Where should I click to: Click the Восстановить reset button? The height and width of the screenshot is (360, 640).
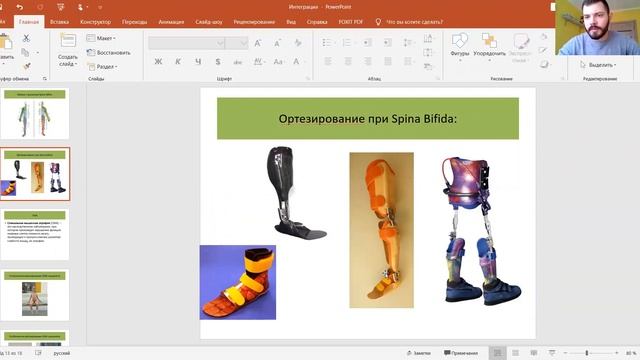click(x=109, y=52)
